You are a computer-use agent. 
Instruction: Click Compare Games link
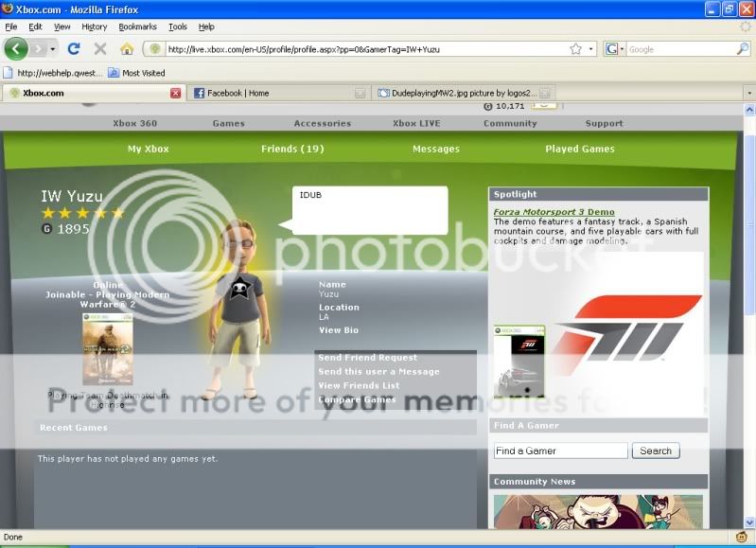point(357,399)
